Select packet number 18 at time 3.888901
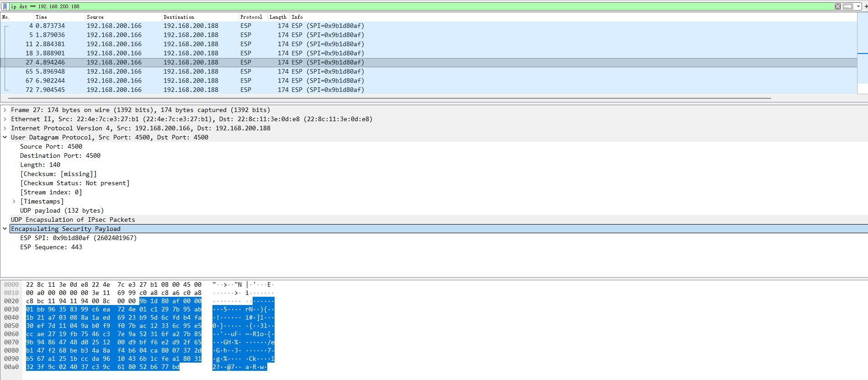868x380 pixels. (429, 54)
